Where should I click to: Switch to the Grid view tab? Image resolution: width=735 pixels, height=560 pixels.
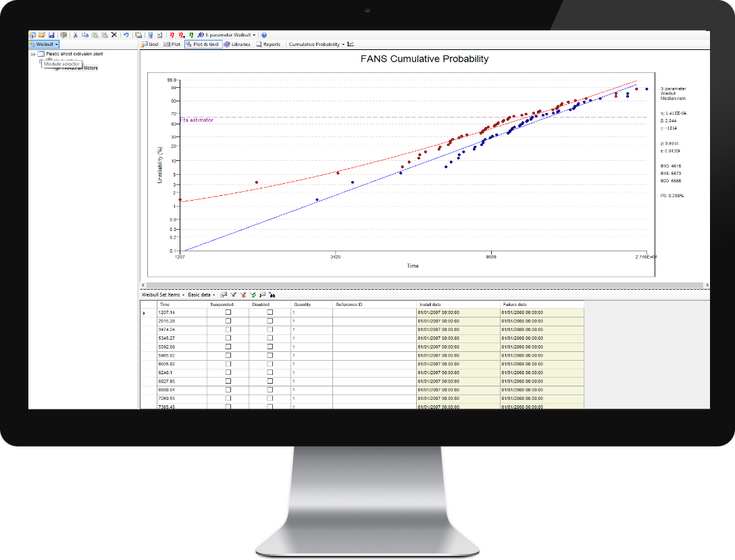pos(149,45)
